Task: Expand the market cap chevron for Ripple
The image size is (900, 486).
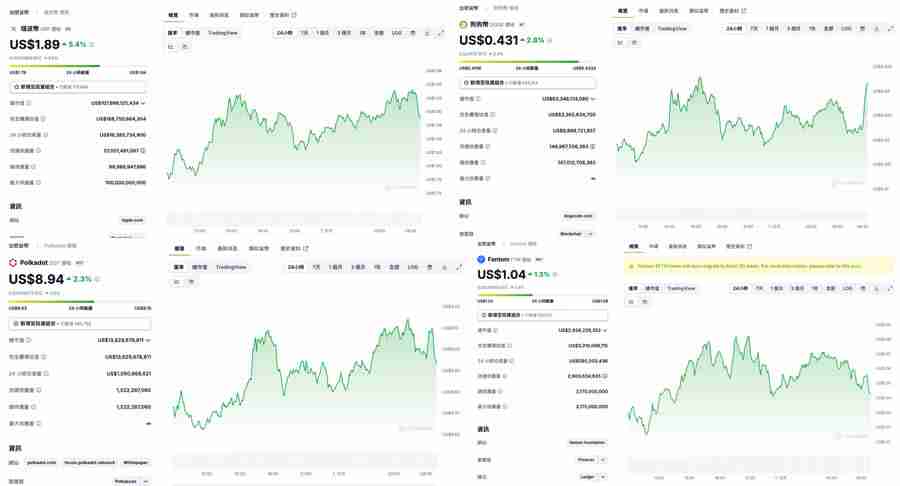Action: click(x=143, y=103)
